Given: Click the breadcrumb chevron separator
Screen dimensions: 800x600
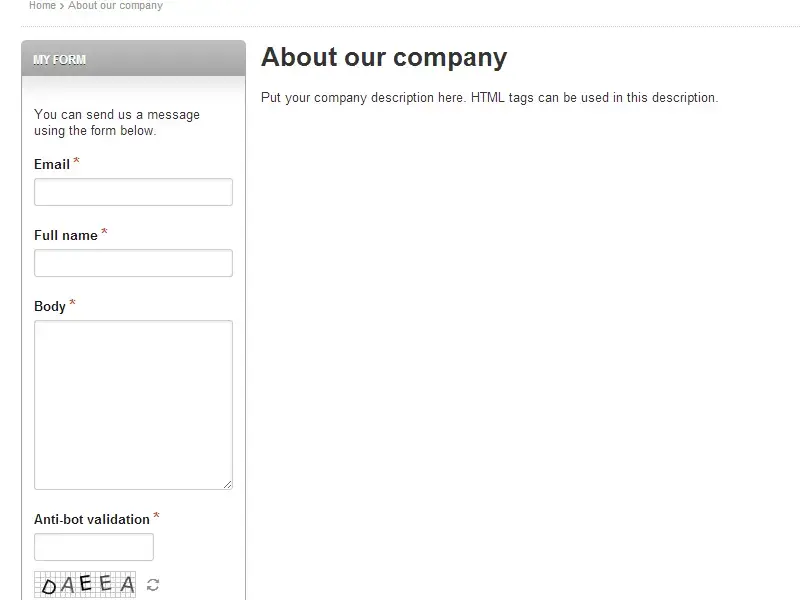Looking at the screenshot, I should tap(62, 6).
